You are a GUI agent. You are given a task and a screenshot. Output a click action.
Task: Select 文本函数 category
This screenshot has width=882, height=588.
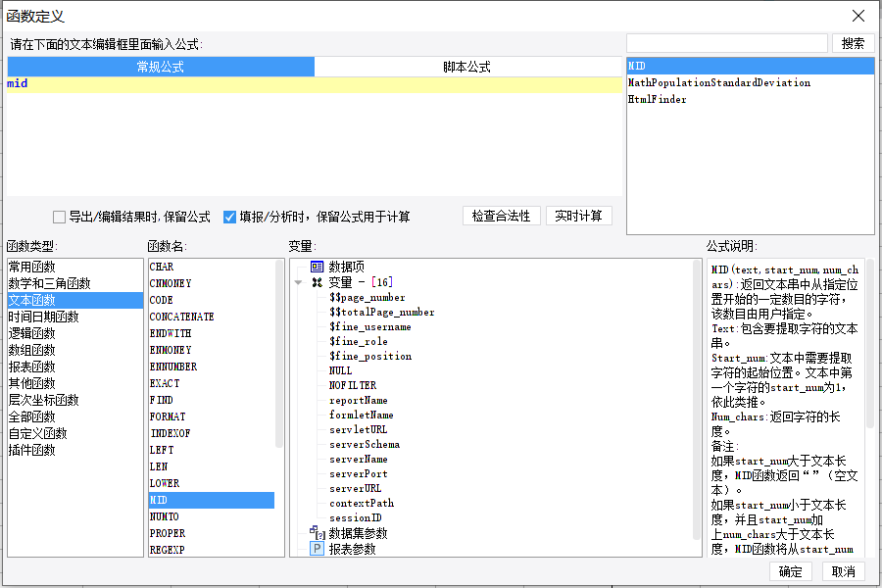[75, 300]
